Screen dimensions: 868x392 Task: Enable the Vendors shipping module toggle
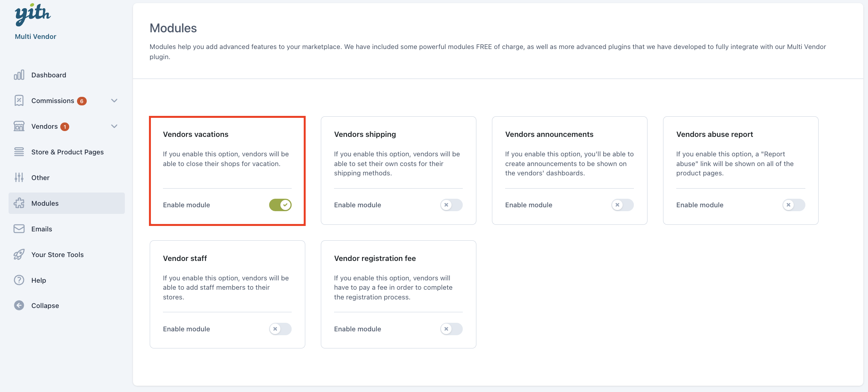click(x=451, y=205)
